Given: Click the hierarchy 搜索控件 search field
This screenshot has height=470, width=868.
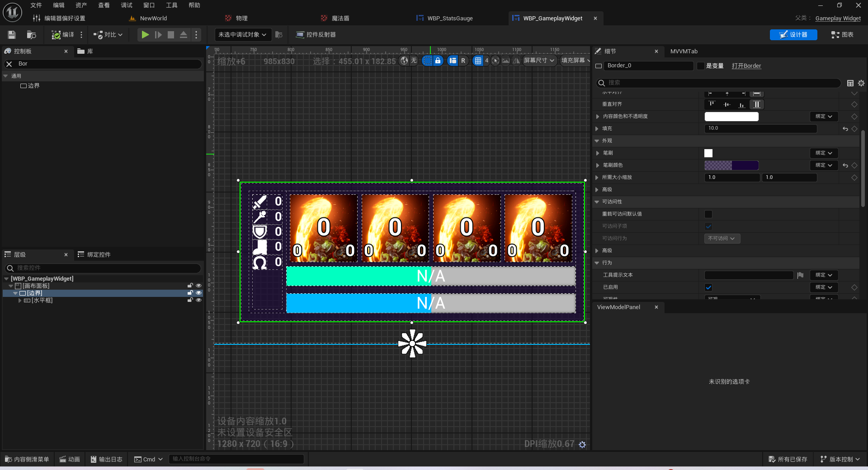Looking at the screenshot, I should [x=103, y=268].
